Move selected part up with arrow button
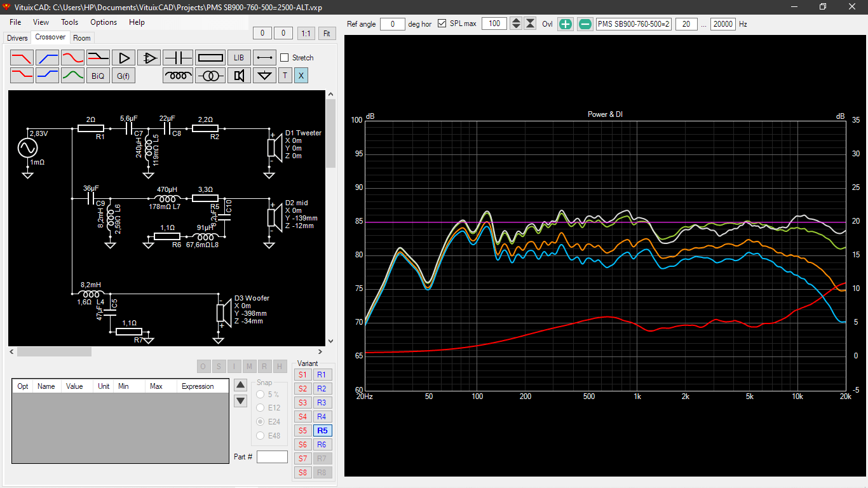Viewport: 868px width, 488px height. [240, 384]
